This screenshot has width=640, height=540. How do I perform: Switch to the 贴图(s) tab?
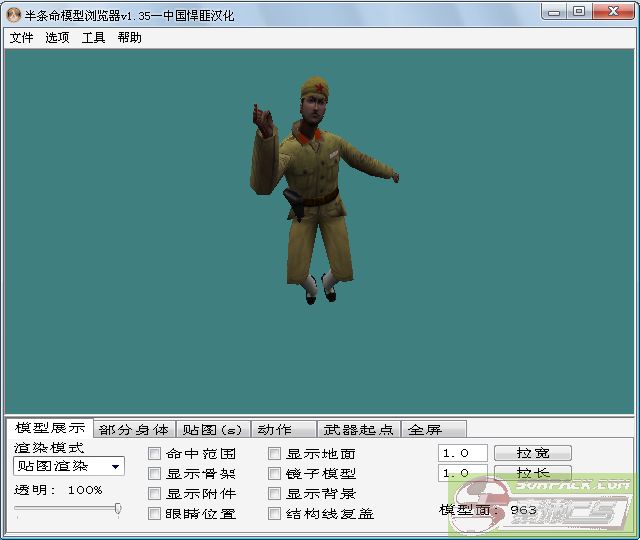212,429
